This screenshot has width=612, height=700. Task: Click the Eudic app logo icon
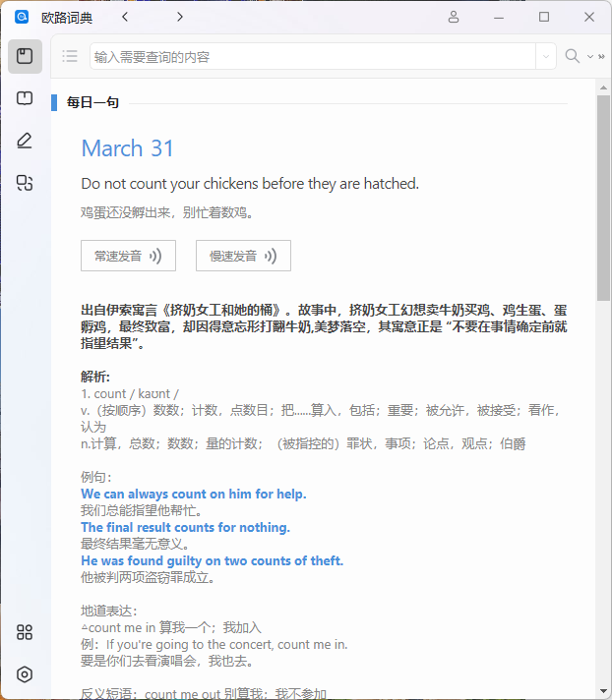click(22, 17)
